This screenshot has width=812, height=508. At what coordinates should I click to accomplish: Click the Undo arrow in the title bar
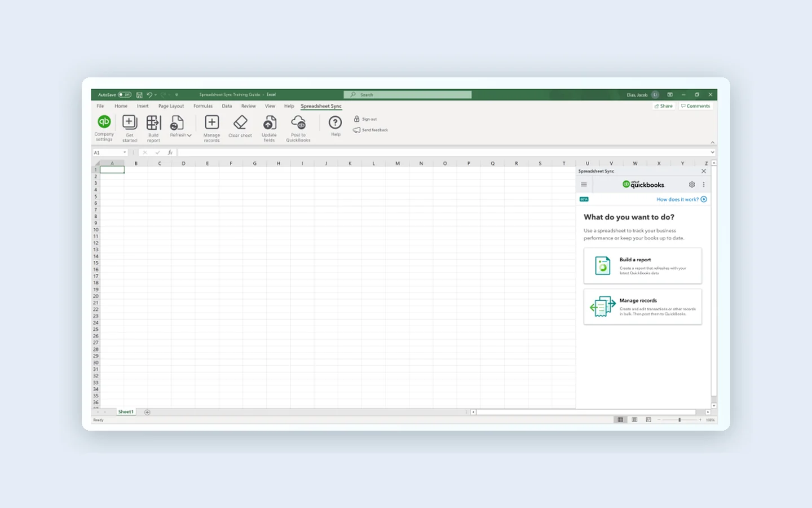pos(149,95)
